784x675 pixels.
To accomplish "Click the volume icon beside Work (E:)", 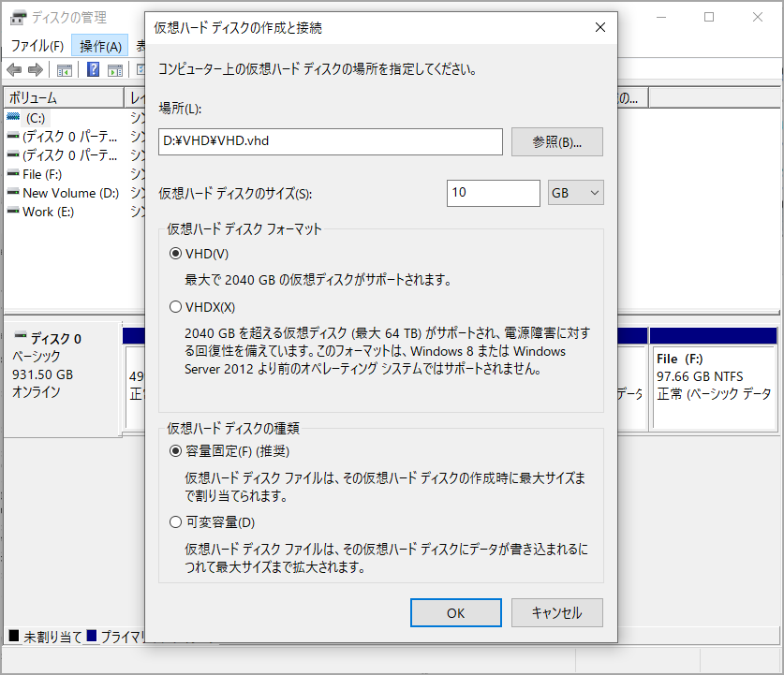I will point(11,211).
